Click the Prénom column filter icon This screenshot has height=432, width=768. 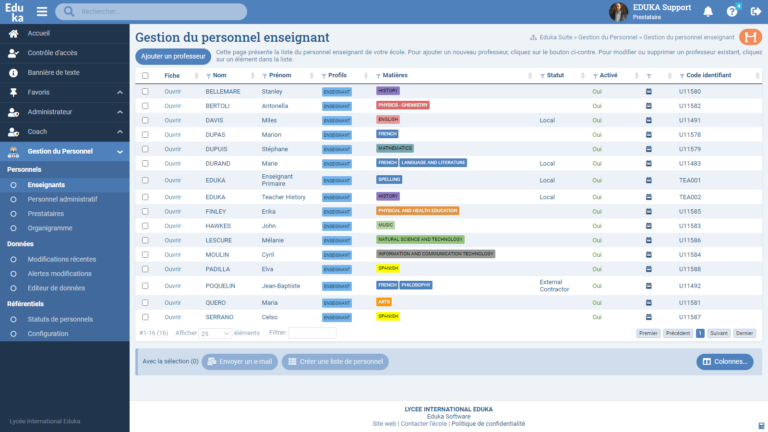(x=264, y=76)
